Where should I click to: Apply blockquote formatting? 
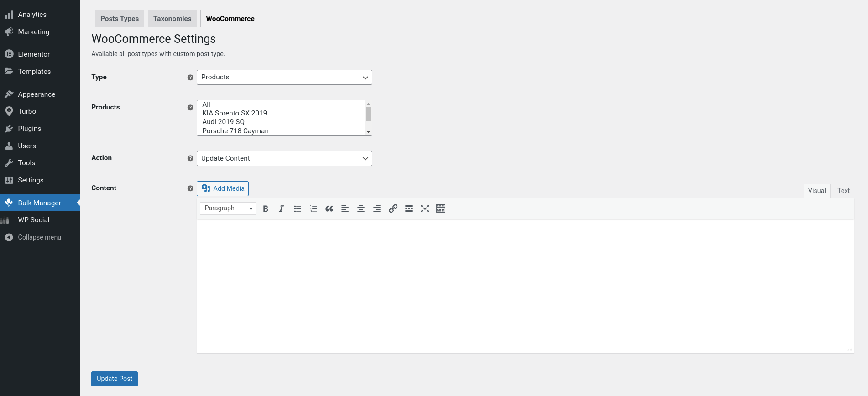[x=329, y=208]
